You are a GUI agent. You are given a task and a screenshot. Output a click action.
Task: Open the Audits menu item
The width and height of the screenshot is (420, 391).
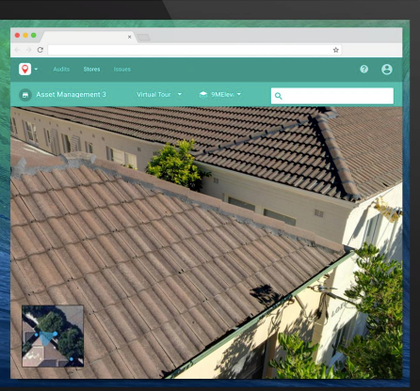click(x=61, y=69)
